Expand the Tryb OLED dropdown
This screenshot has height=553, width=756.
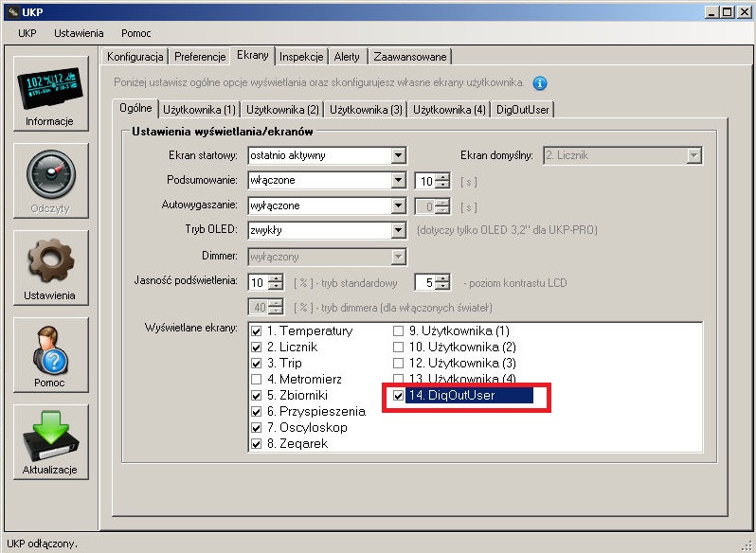tap(399, 230)
